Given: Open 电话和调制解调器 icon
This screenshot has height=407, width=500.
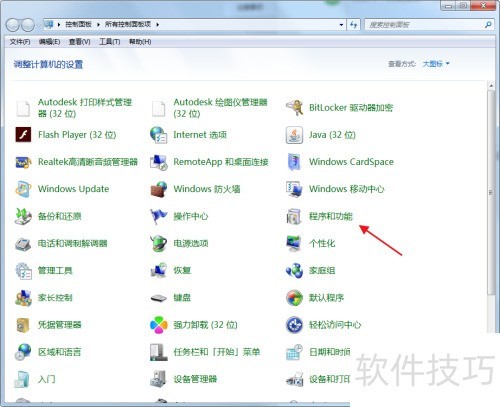Looking at the screenshot, I should (x=23, y=243).
